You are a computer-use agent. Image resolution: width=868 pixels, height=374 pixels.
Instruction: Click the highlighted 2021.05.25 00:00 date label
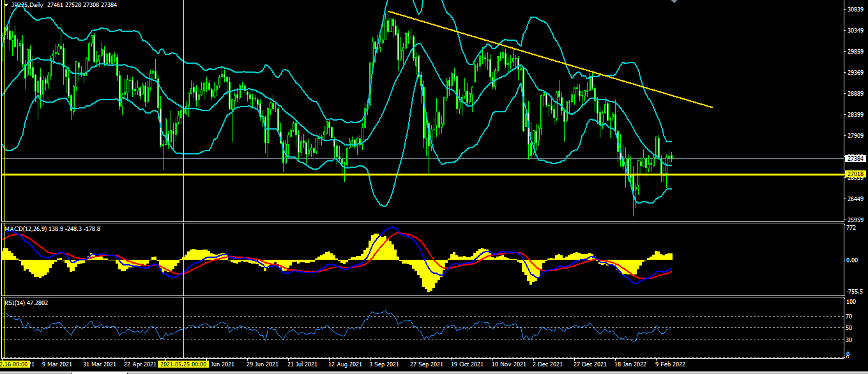(x=184, y=364)
